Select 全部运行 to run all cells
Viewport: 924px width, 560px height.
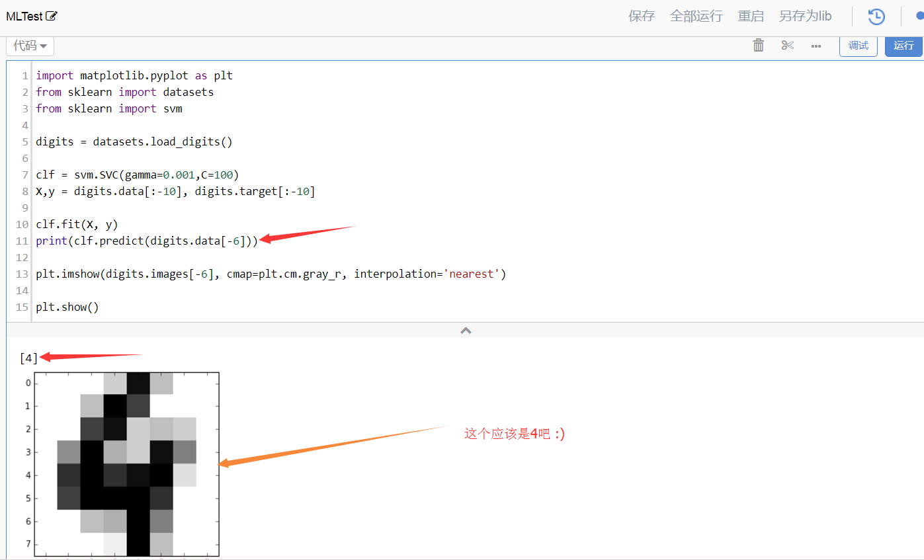[x=696, y=17]
